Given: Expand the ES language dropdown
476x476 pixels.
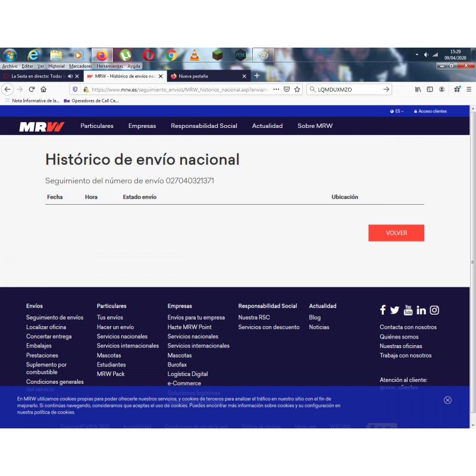Looking at the screenshot, I should click(x=397, y=111).
